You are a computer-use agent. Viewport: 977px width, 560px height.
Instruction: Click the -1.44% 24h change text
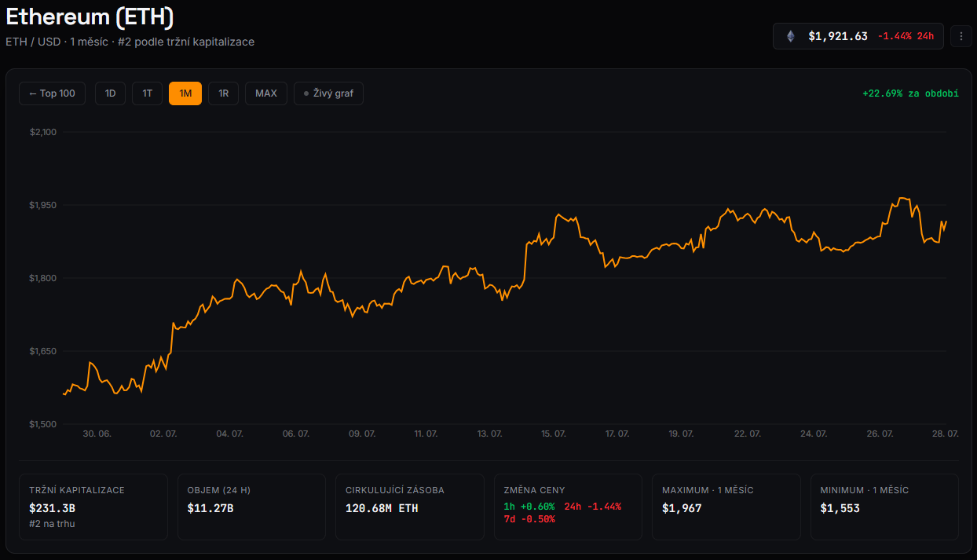[x=906, y=36]
